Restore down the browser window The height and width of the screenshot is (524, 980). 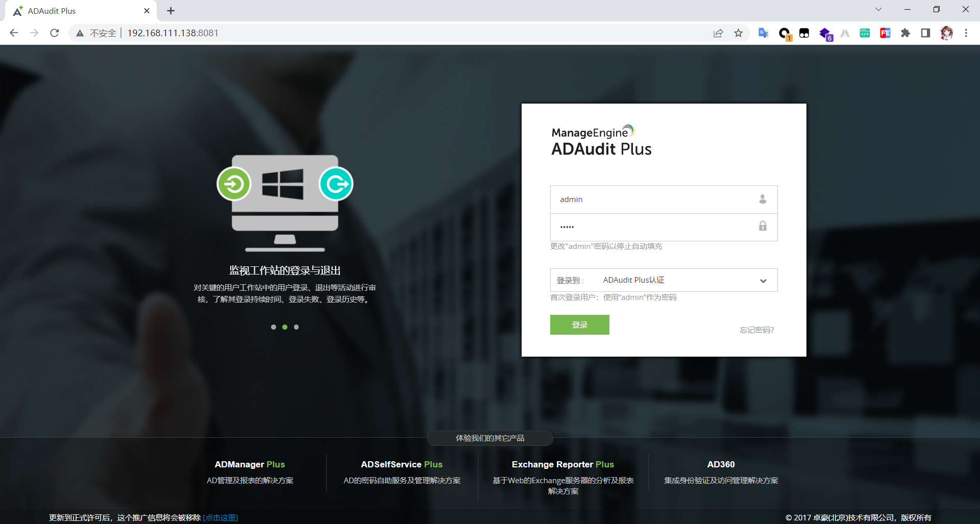tap(936, 9)
